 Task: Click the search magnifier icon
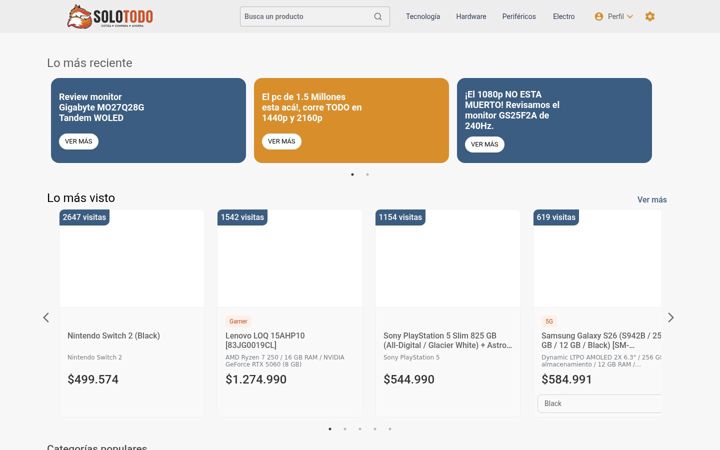point(377,17)
